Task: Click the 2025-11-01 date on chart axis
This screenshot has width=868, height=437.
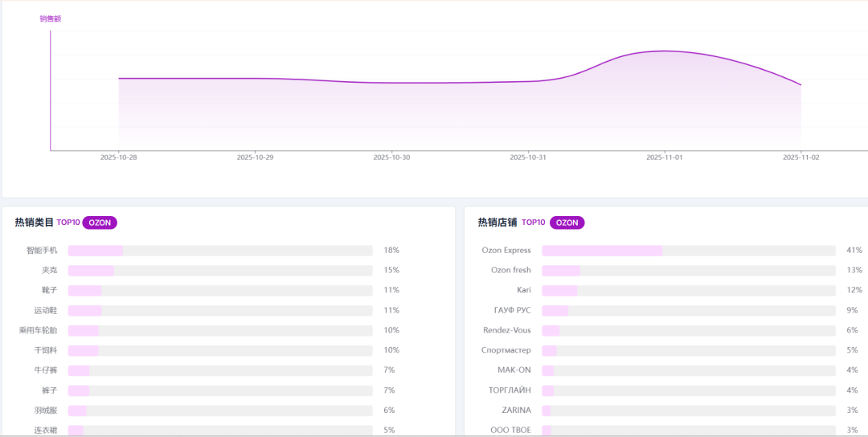Action: point(665,157)
